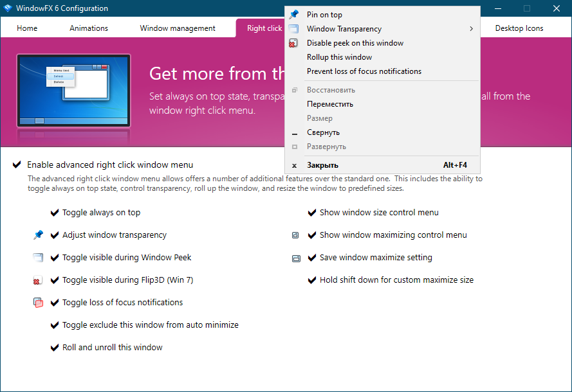Click the minimize dash icon next to Свернуть

(x=295, y=134)
